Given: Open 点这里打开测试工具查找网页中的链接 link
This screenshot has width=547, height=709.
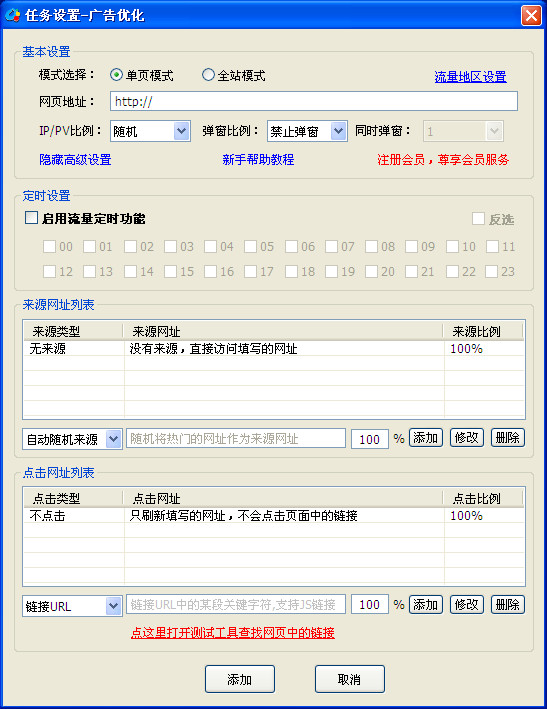Looking at the screenshot, I should 233,633.
